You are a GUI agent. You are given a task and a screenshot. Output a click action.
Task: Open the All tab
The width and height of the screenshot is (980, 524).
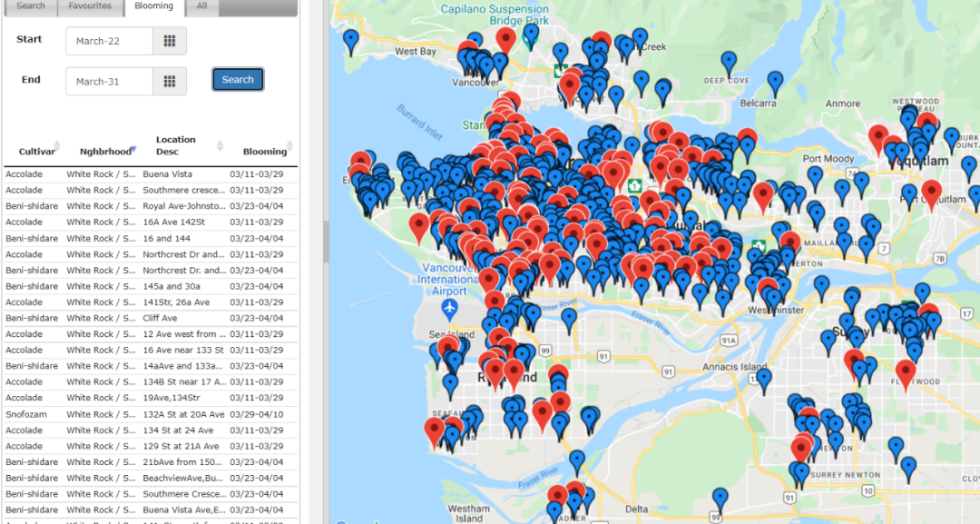201,6
